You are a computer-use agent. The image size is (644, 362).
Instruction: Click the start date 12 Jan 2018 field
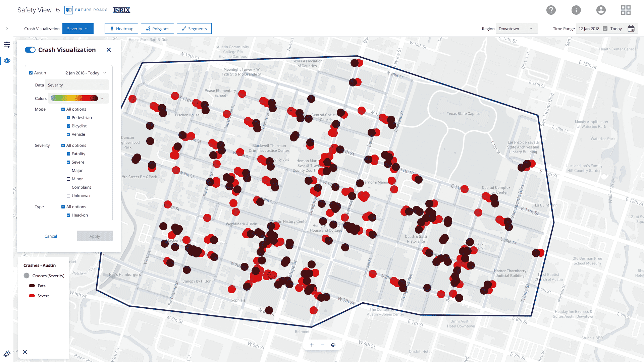589,28
